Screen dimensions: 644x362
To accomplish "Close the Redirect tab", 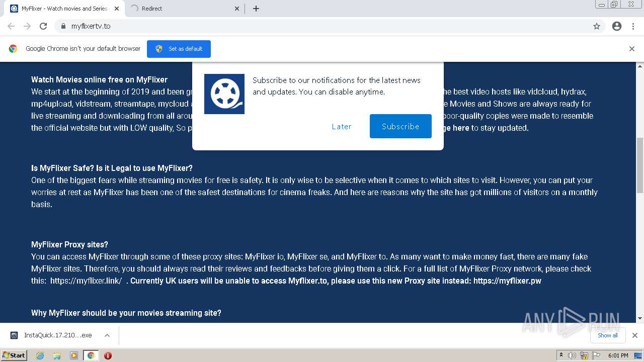I will coord(237,9).
